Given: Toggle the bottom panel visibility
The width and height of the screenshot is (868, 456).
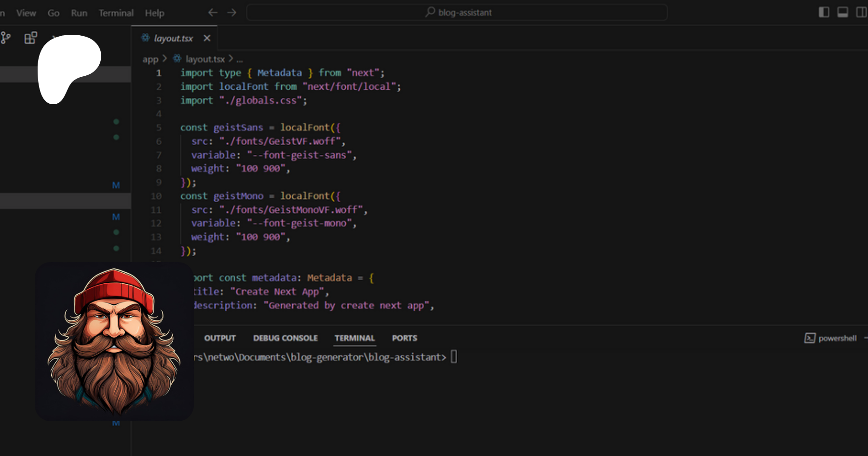Looking at the screenshot, I should point(842,13).
